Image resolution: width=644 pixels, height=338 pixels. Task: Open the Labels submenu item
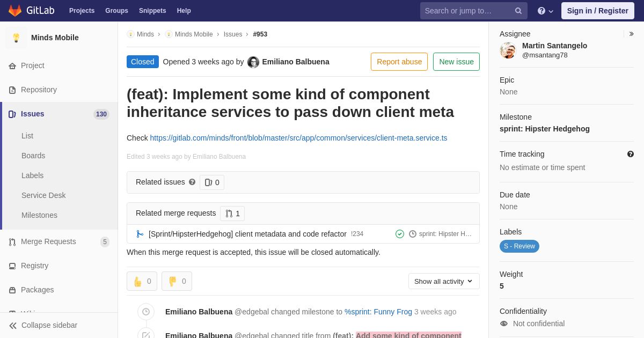[32, 176]
